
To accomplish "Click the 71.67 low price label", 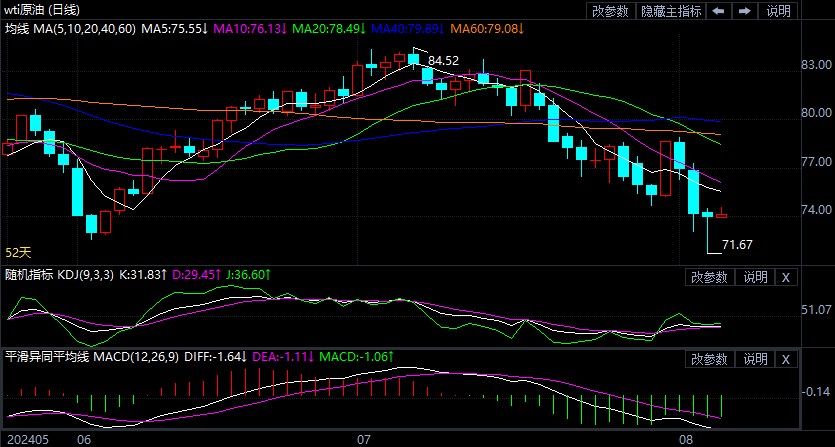I will point(738,245).
